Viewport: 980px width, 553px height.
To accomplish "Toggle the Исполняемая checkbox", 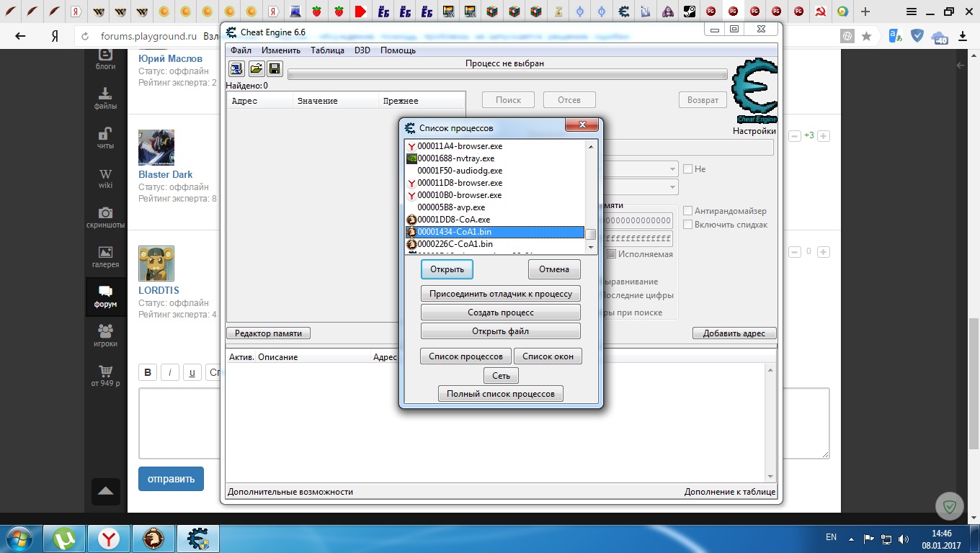I will 611,254.
